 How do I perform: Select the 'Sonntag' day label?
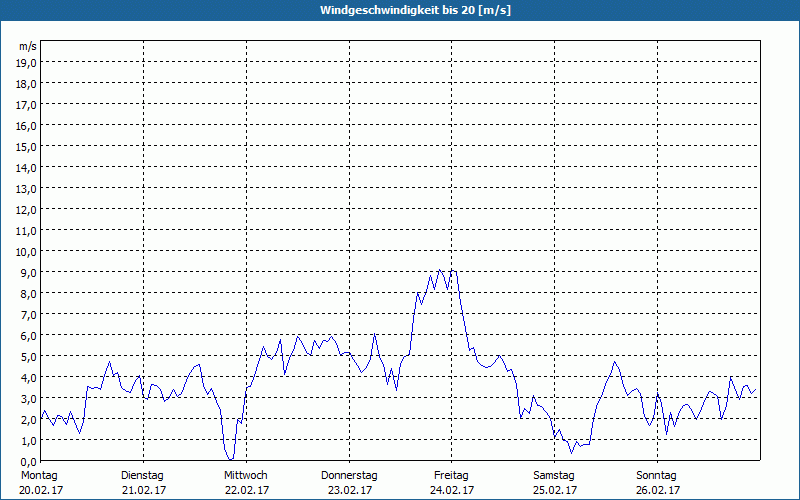657,476
